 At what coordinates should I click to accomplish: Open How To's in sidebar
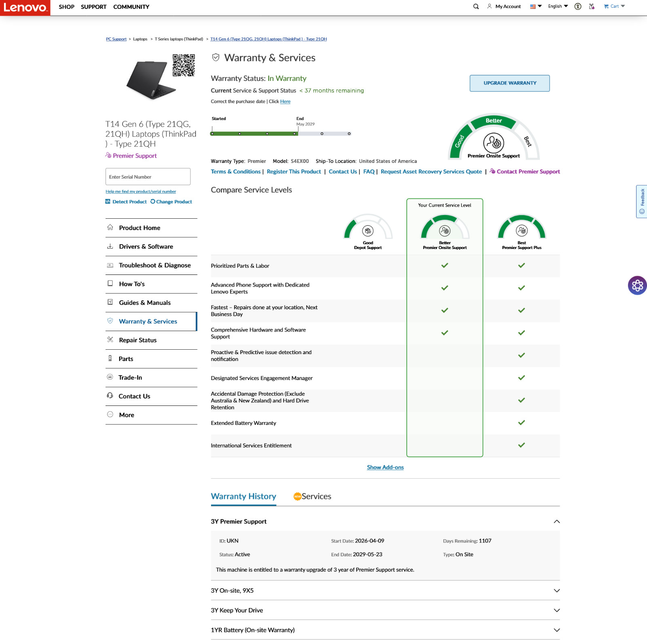point(151,284)
